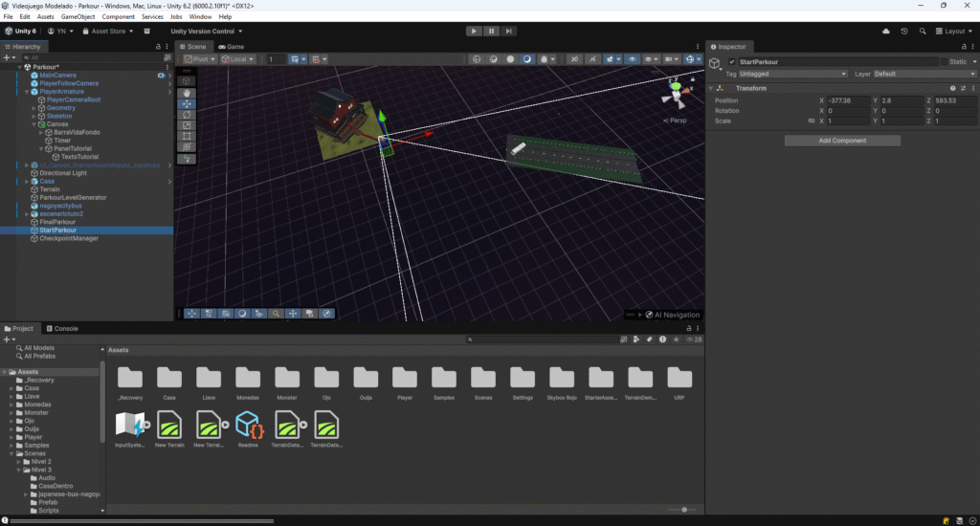Switch to the Console tab
Image resolution: width=980 pixels, height=526 pixels.
pyautogui.click(x=65, y=328)
